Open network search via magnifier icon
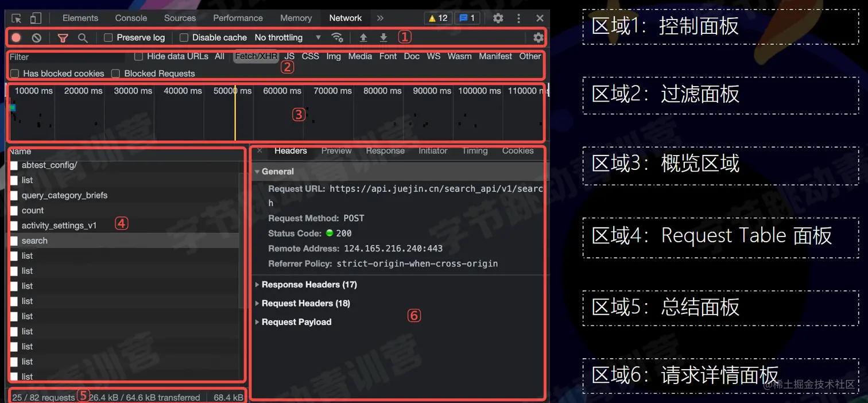The height and width of the screenshot is (403, 868). click(x=83, y=38)
